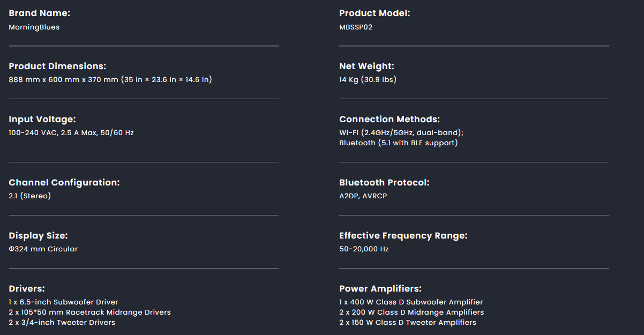Click the Display Size heading
This screenshot has width=644, height=335.
38,235
